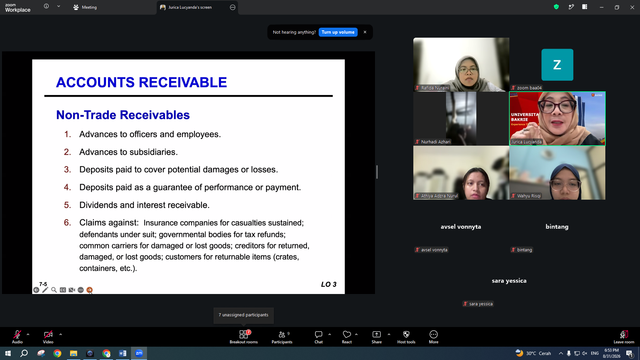Open Windows Start menu
640x360 pixels.
click(x=8, y=353)
